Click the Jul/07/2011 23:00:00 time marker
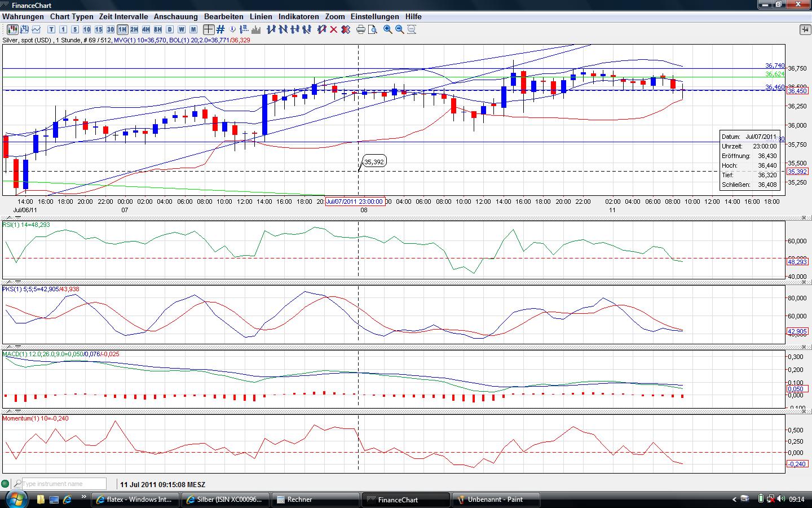812x508 pixels. click(x=355, y=202)
